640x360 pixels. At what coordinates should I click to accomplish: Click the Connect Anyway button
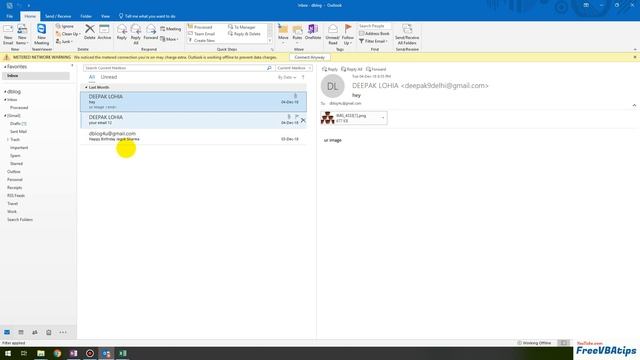coord(310,58)
